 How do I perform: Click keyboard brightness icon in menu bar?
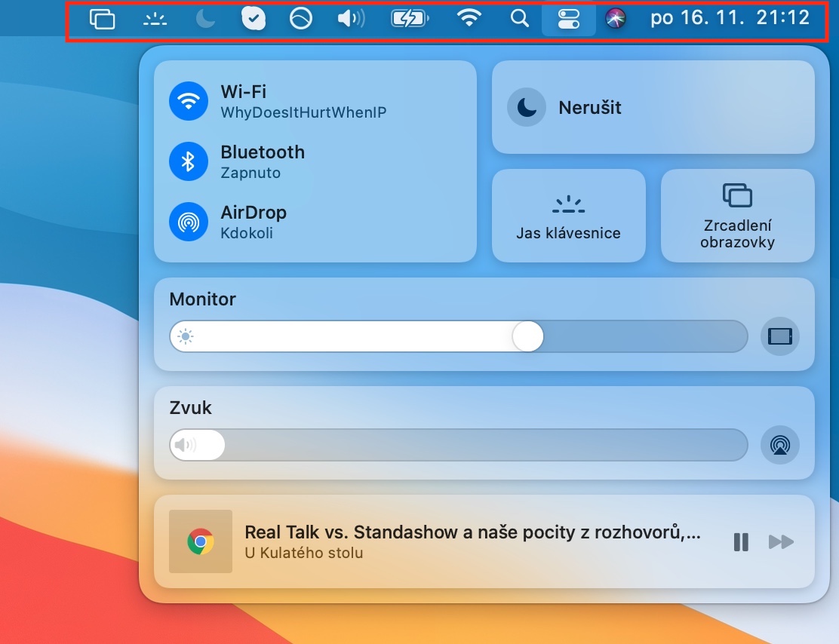click(155, 20)
